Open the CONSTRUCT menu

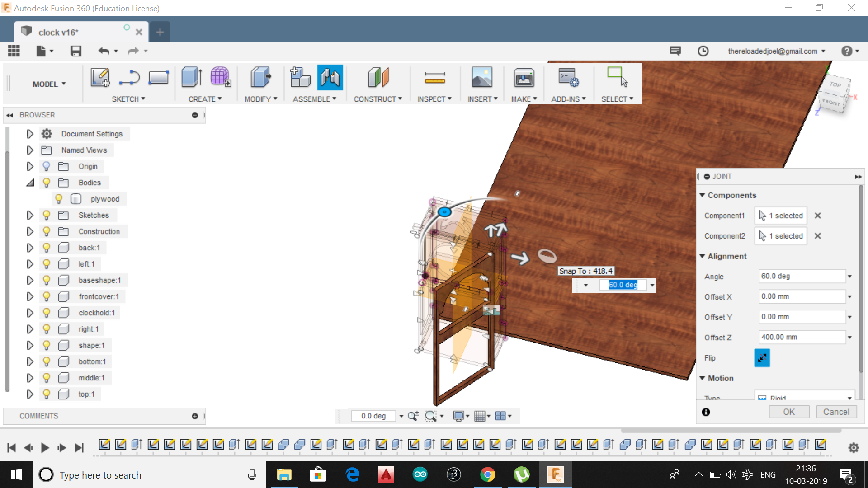tap(377, 99)
